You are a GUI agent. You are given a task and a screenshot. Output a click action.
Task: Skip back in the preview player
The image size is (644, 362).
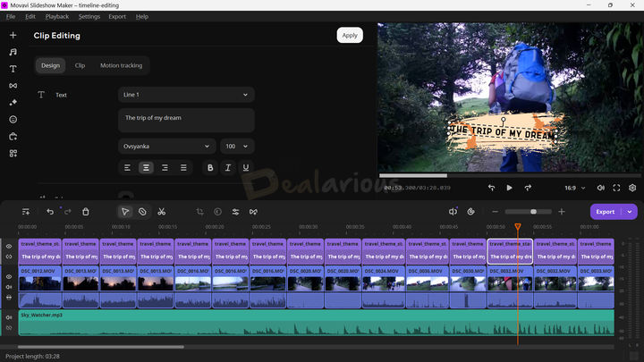coord(491,188)
